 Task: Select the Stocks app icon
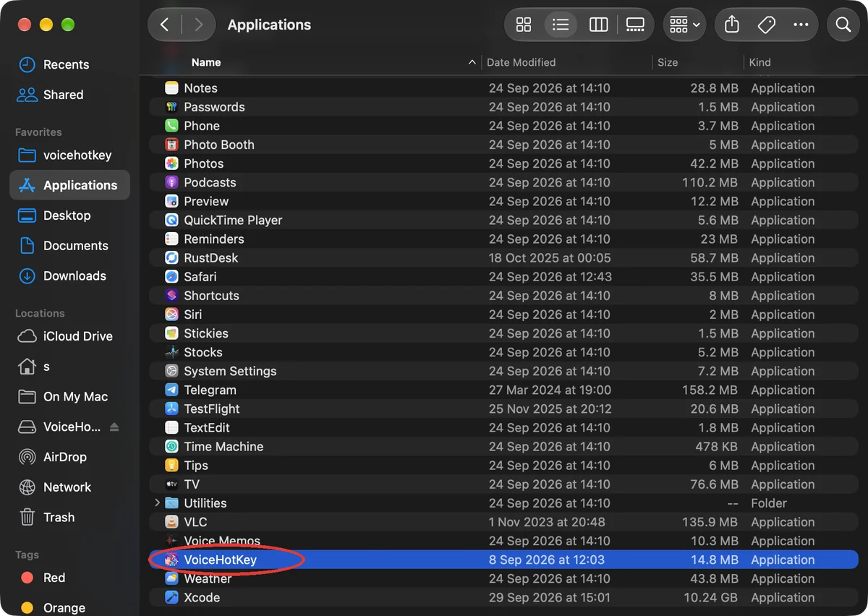pyautogui.click(x=171, y=352)
